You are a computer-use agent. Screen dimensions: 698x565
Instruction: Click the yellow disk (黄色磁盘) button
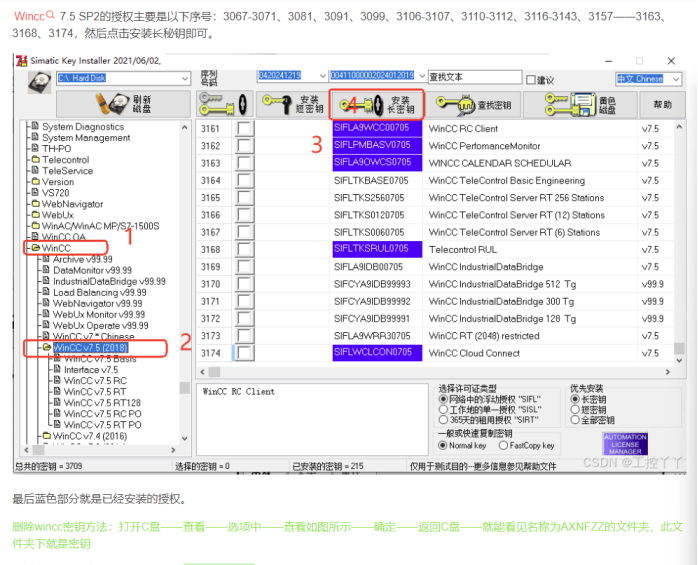[580, 105]
